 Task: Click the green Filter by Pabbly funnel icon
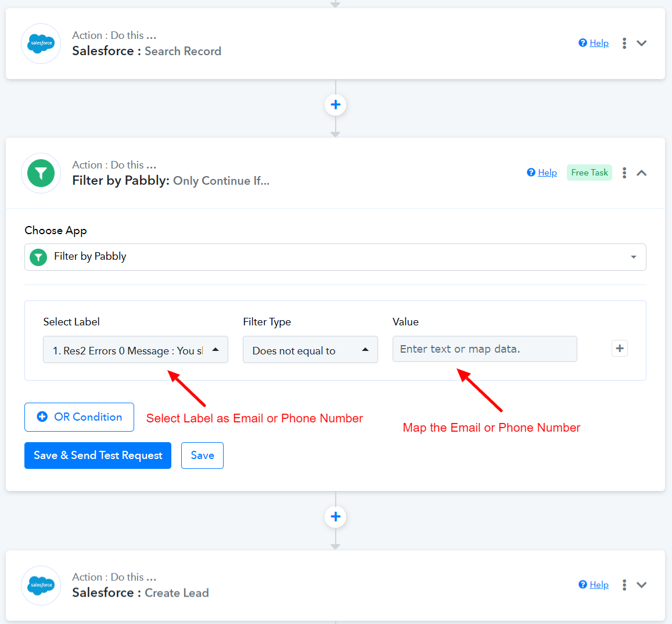pyautogui.click(x=41, y=173)
